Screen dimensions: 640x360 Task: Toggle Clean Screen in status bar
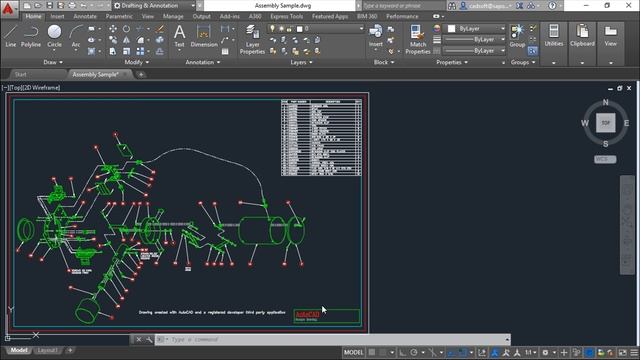coord(622,352)
